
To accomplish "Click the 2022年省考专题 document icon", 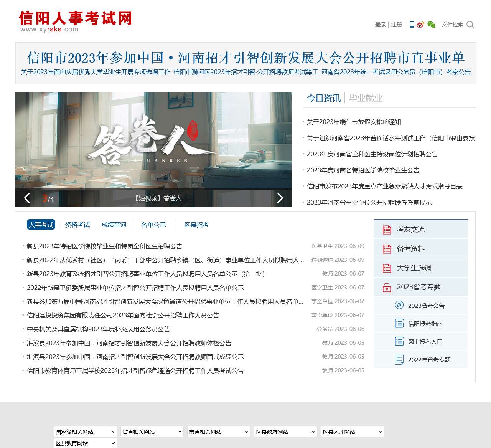I will click(x=399, y=360).
